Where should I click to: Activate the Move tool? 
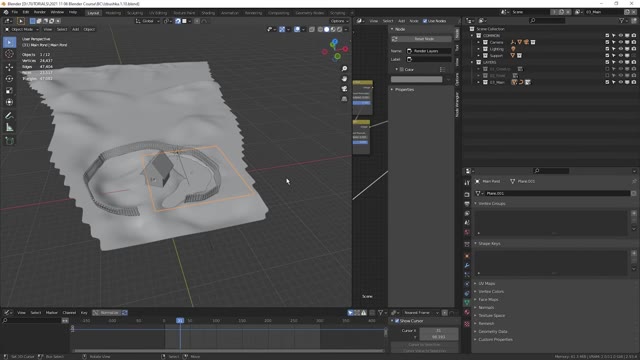tap(9, 67)
